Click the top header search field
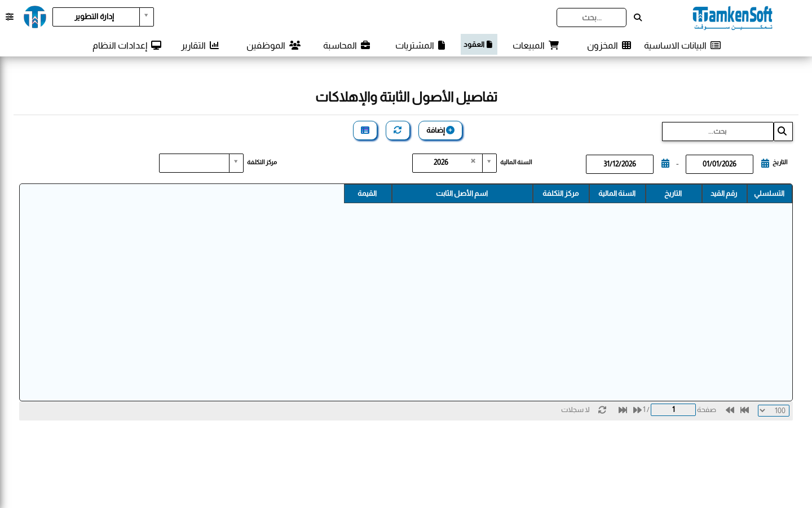This screenshot has height=508, width=812. coord(592,17)
